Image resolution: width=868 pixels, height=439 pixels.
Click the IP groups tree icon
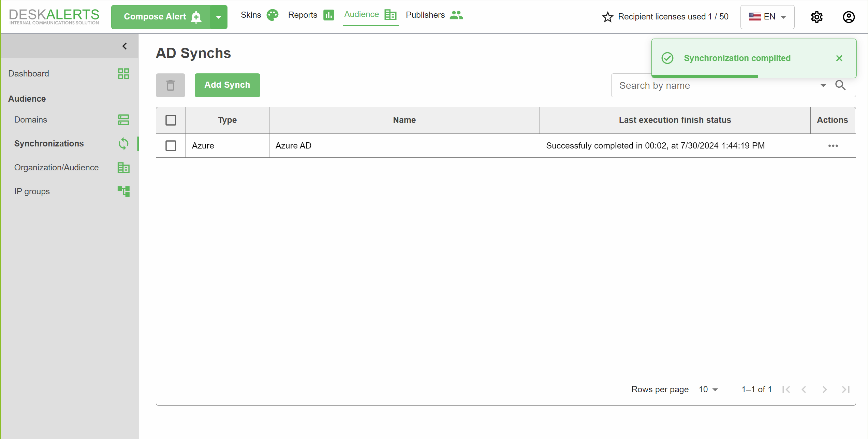click(x=123, y=191)
